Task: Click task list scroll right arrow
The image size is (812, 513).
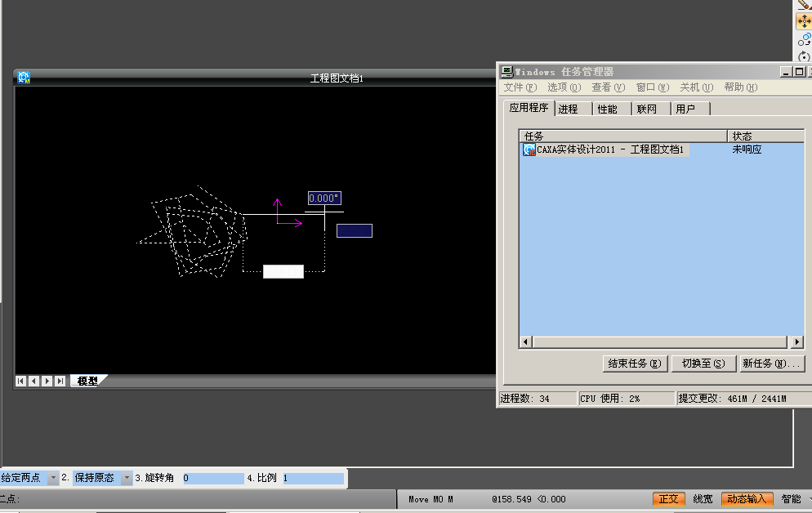Action: pos(797,341)
